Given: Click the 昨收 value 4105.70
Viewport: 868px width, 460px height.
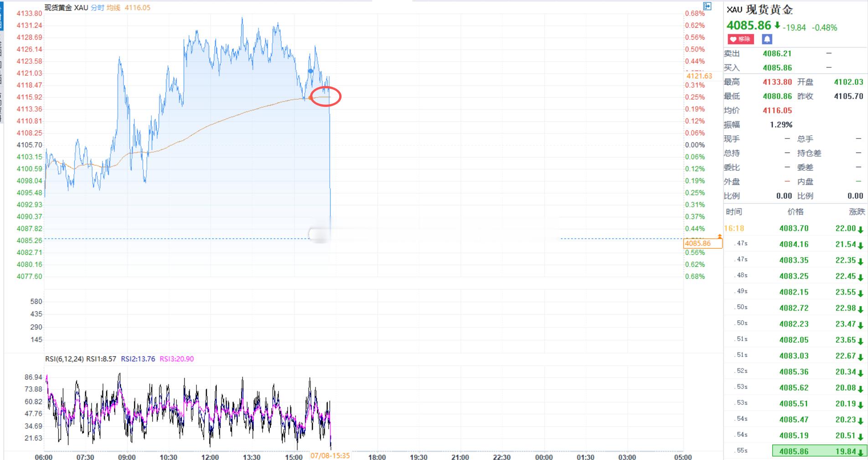Looking at the screenshot, I should [848, 96].
